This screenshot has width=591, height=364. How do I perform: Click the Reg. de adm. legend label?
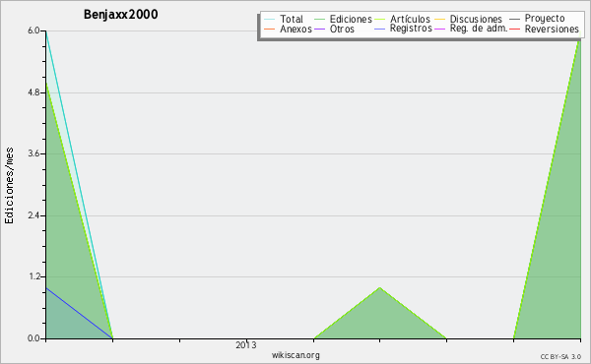479,29
